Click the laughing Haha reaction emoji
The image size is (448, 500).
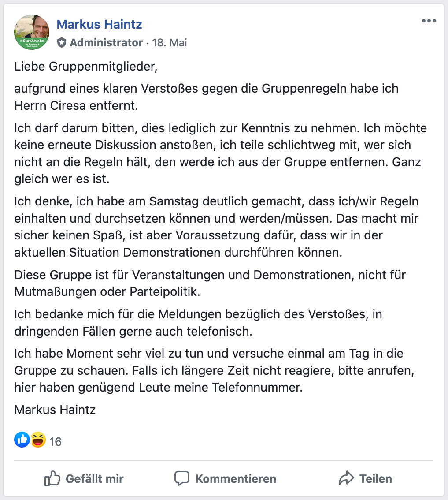coord(38,439)
